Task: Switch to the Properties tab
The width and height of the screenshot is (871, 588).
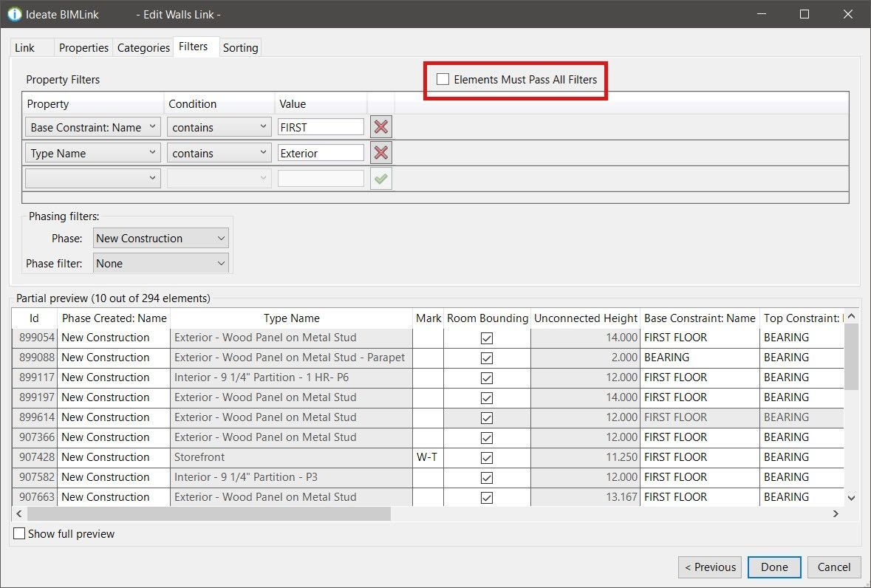Action: click(83, 48)
